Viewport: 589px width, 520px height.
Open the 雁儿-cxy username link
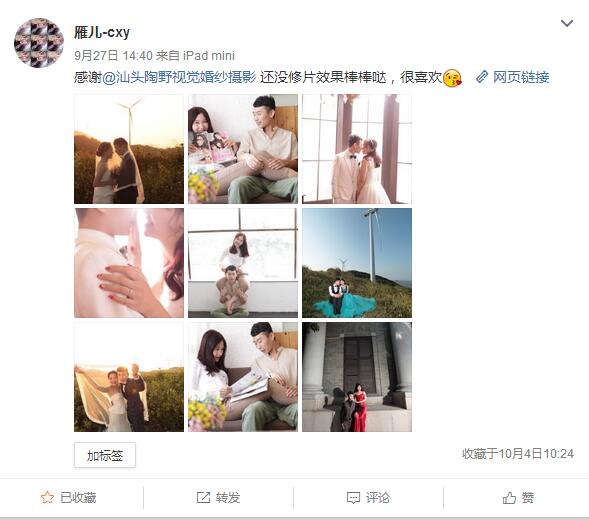102,32
